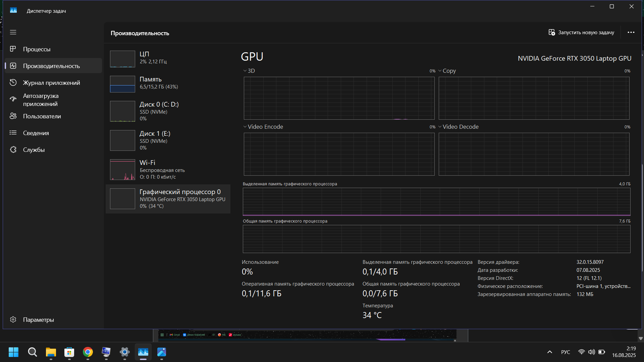Click Запустить новую задачу button

click(x=581, y=33)
